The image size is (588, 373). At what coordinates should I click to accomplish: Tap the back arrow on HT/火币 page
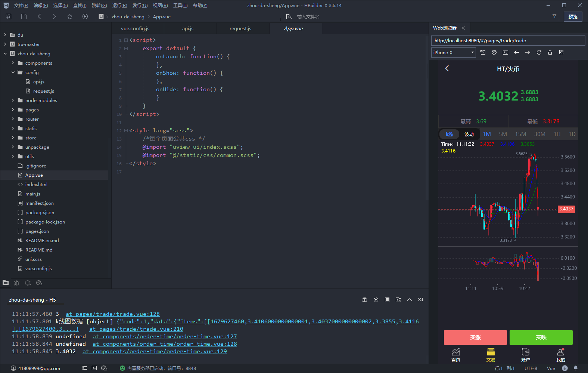pyautogui.click(x=447, y=68)
